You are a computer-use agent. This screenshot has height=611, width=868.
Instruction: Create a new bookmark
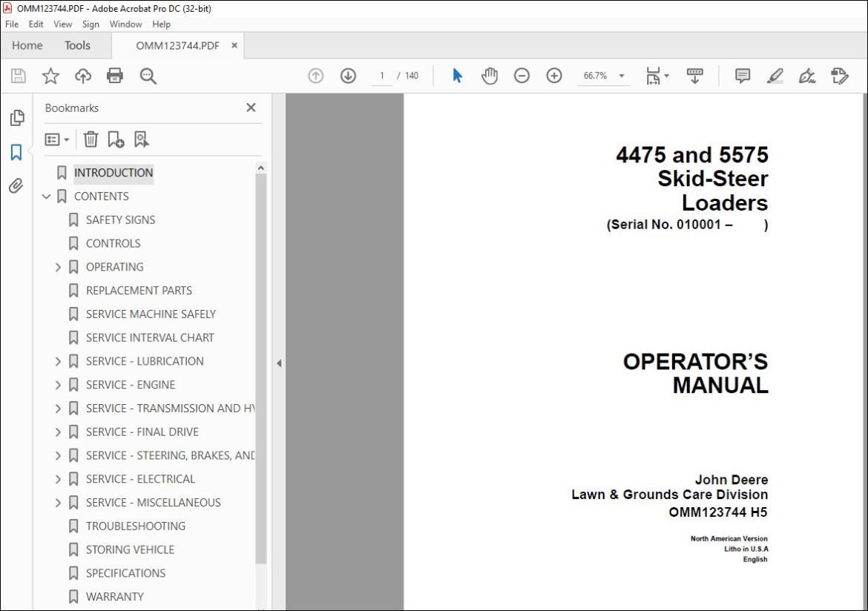click(115, 139)
